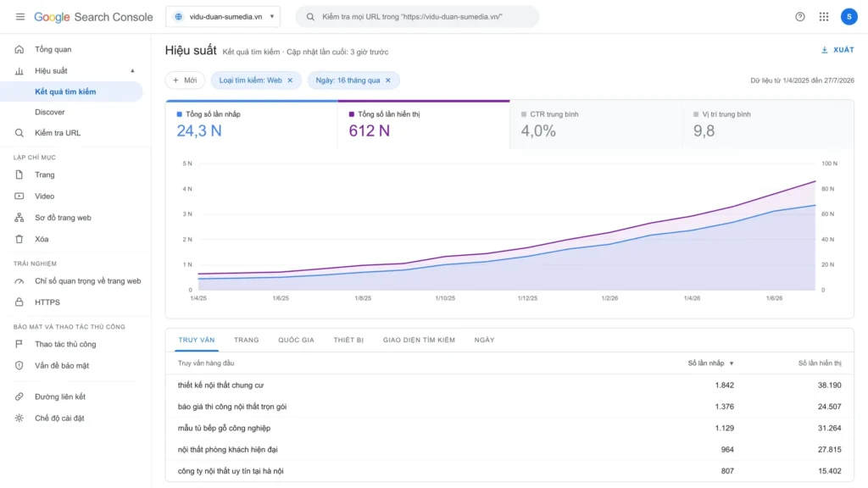This screenshot has height=488, width=868.
Task: Switch to the NGÀY tab
Action: point(484,340)
